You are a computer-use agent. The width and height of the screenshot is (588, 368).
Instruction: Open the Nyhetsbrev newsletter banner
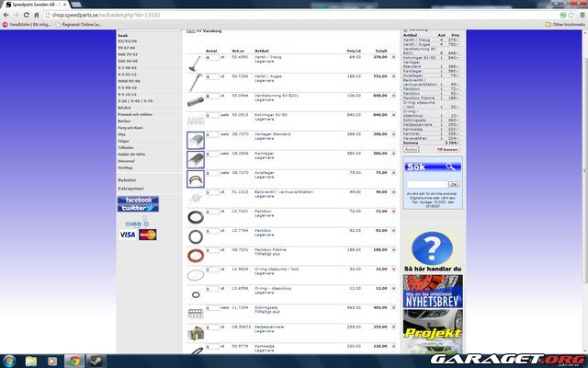[x=432, y=293]
